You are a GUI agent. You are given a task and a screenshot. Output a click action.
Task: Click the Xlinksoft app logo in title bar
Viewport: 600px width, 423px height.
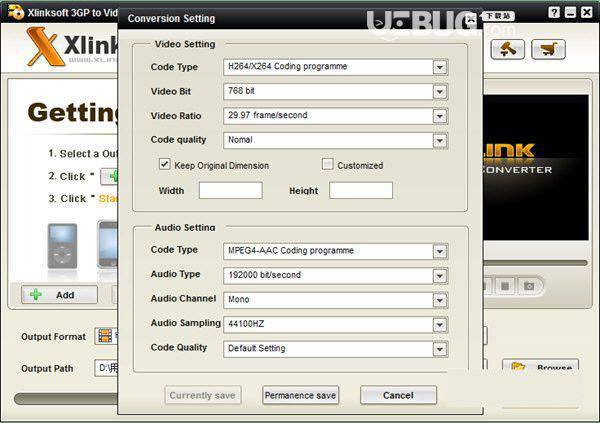click(15, 12)
